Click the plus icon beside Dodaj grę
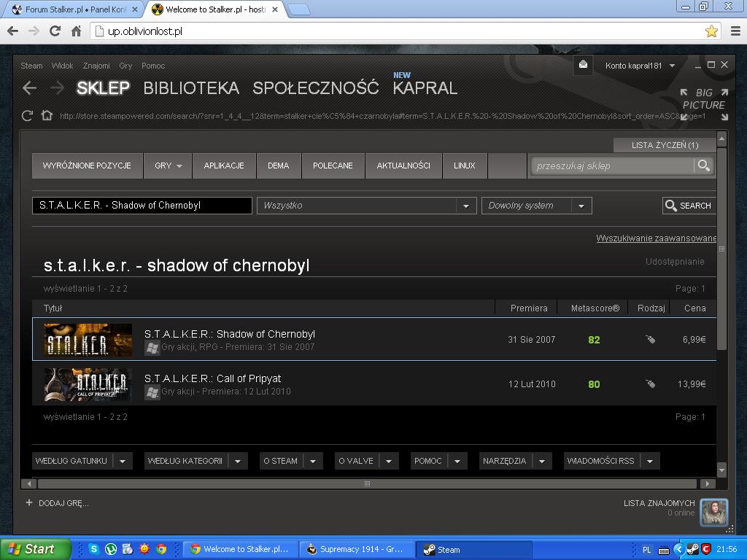 click(29, 502)
